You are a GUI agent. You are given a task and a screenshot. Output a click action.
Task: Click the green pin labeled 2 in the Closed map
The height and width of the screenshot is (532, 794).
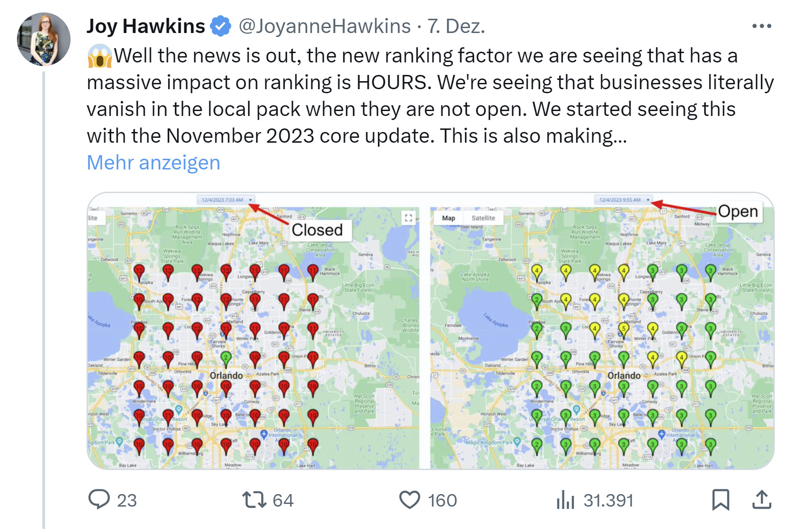point(226,357)
